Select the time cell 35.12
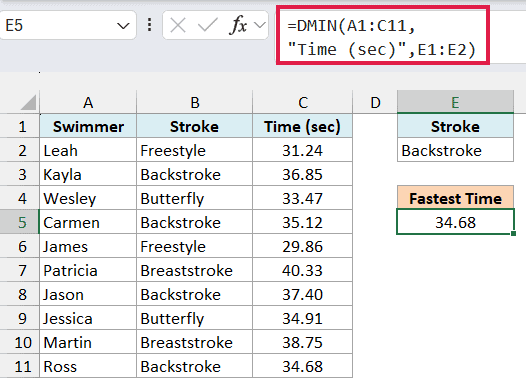Viewport: 526px width, 378px height. point(303,222)
